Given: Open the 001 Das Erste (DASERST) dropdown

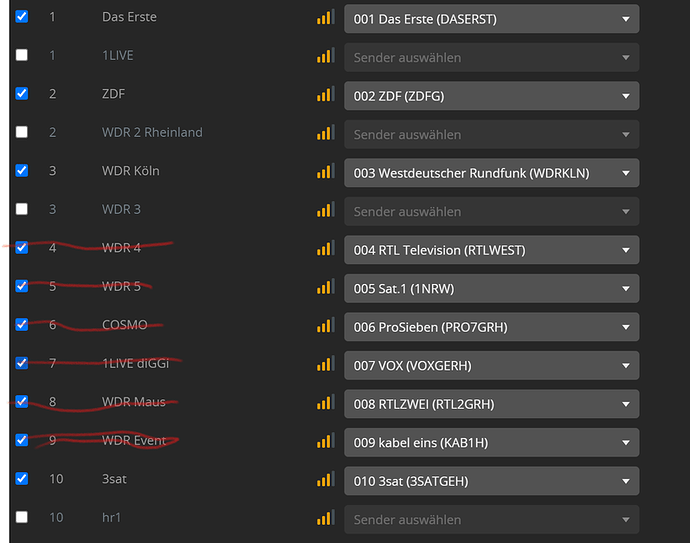Looking at the screenshot, I should pyautogui.click(x=492, y=19).
